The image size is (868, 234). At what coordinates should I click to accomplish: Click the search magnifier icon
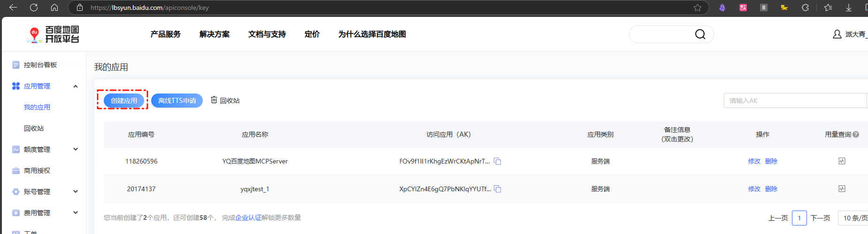pos(700,34)
